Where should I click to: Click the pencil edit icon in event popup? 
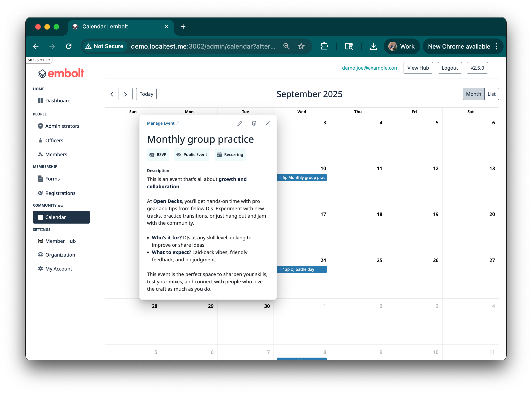(x=240, y=123)
